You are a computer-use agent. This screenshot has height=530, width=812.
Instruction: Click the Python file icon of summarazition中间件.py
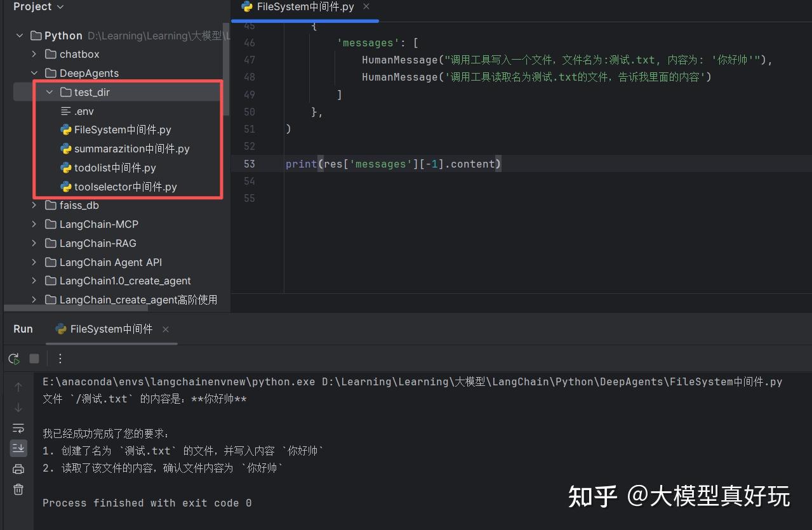(x=65, y=149)
